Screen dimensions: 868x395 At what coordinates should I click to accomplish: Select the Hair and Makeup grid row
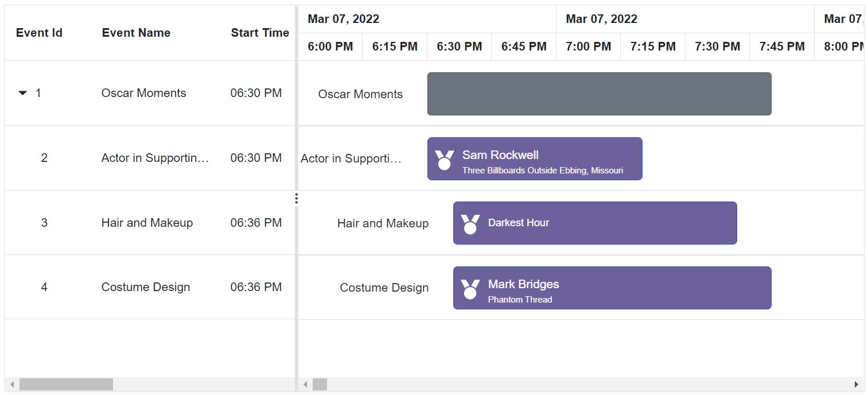click(x=150, y=223)
